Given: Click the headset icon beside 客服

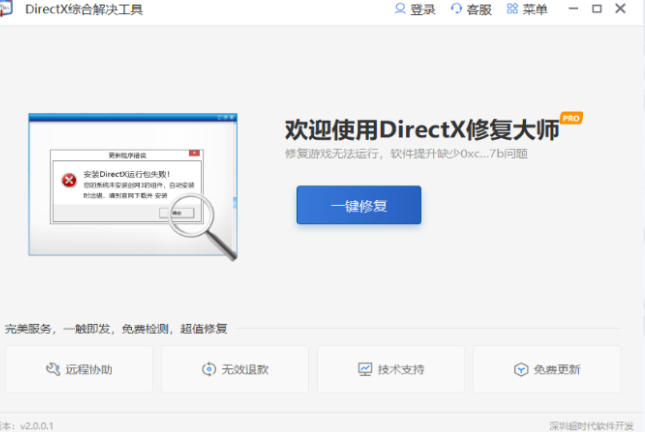Looking at the screenshot, I should click(457, 9).
